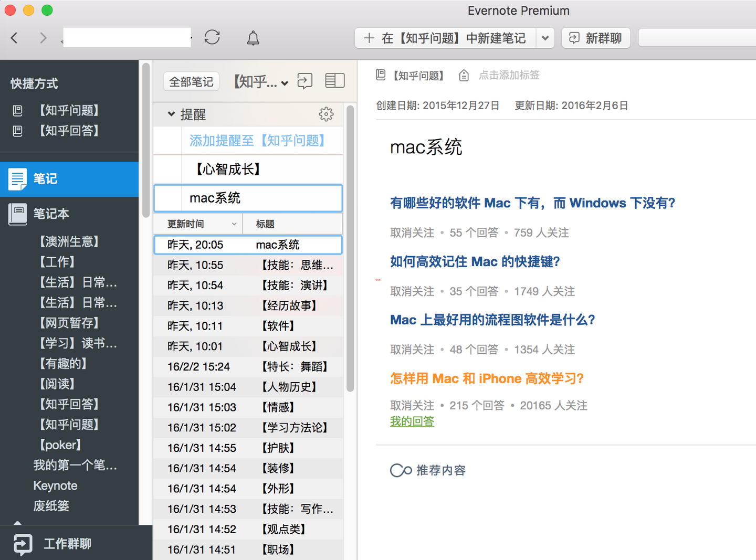Click 更新日期 2016年2月6日 text
The height and width of the screenshot is (560, 756).
pyautogui.click(x=571, y=105)
